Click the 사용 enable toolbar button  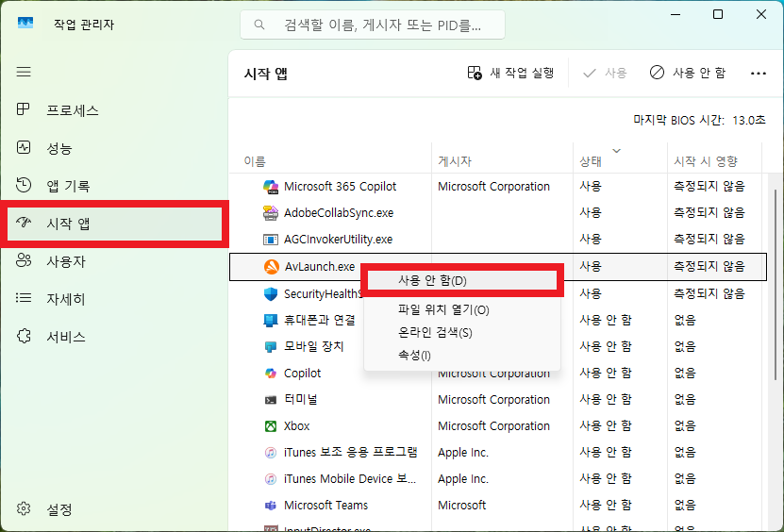pos(605,73)
